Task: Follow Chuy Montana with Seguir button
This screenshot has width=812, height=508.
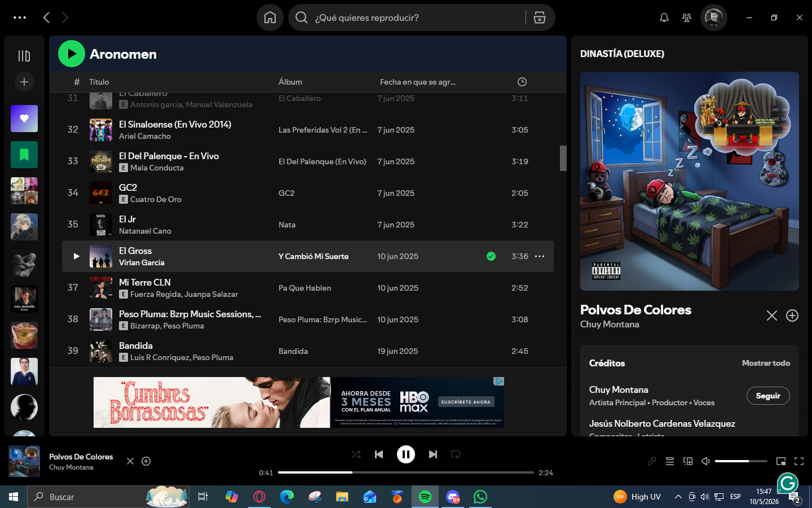Action: (x=768, y=396)
